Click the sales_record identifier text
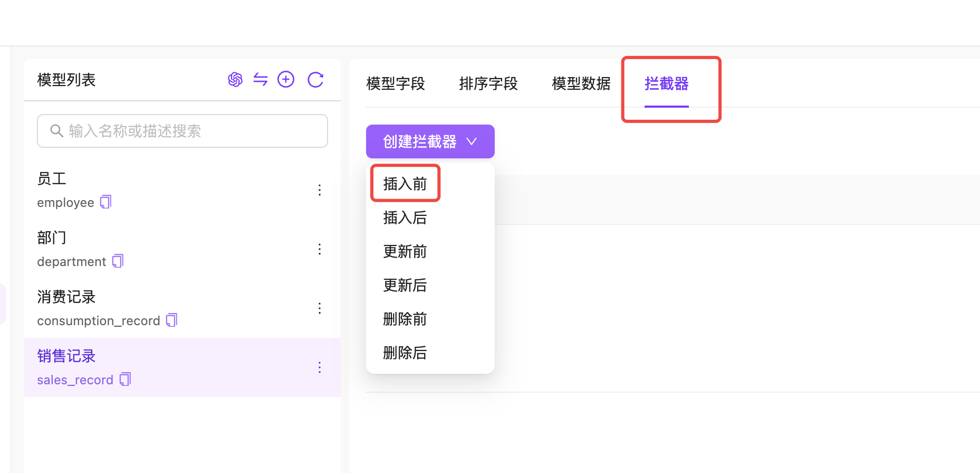This screenshot has height=473, width=980. tap(75, 380)
